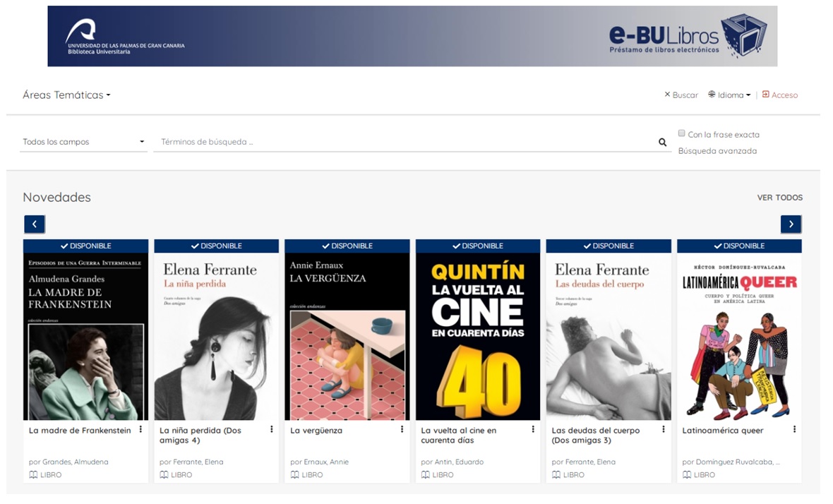Click the book icon under Antin, Eduardo

pyautogui.click(x=426, y=475)
